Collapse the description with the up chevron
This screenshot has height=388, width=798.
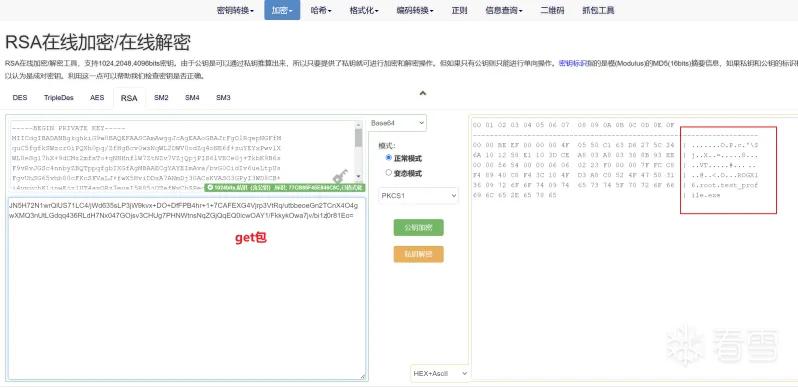422,93
